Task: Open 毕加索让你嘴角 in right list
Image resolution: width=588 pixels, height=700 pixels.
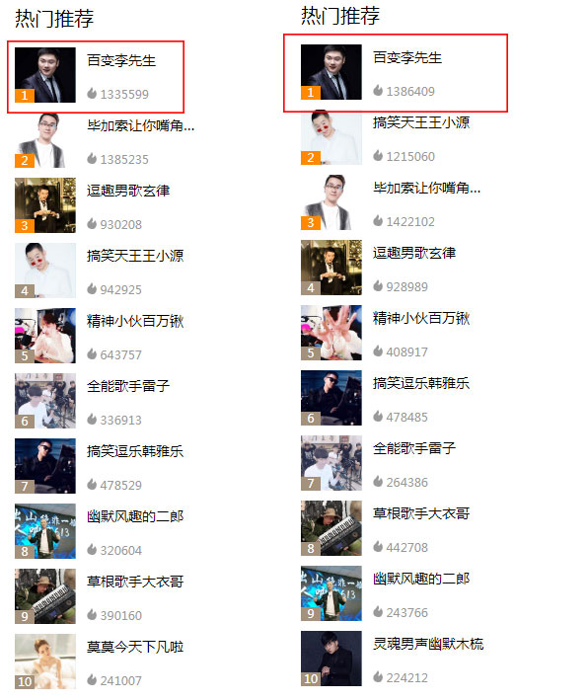Action: click(427, 188)
